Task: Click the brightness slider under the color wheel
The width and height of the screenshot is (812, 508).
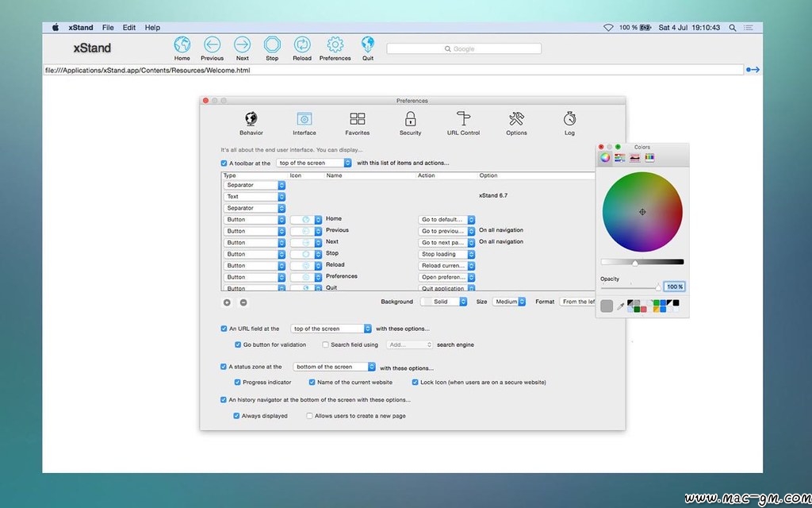Action: [642, 262]
